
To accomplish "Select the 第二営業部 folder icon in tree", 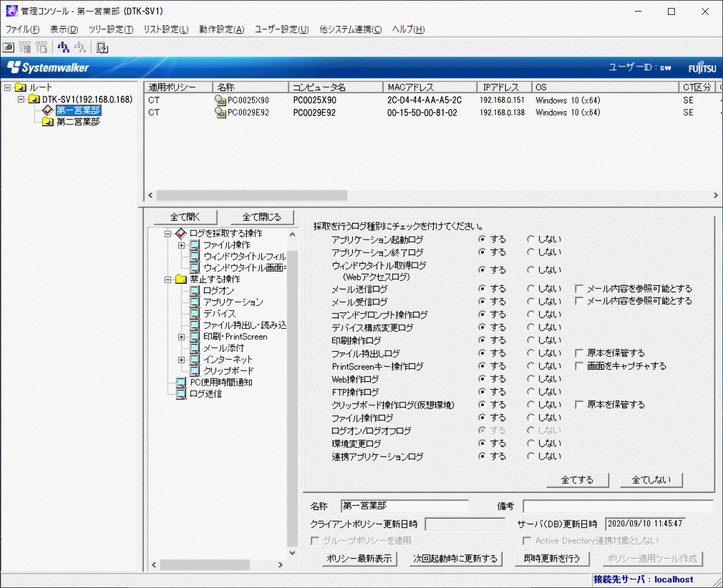I will click(48, 121).
